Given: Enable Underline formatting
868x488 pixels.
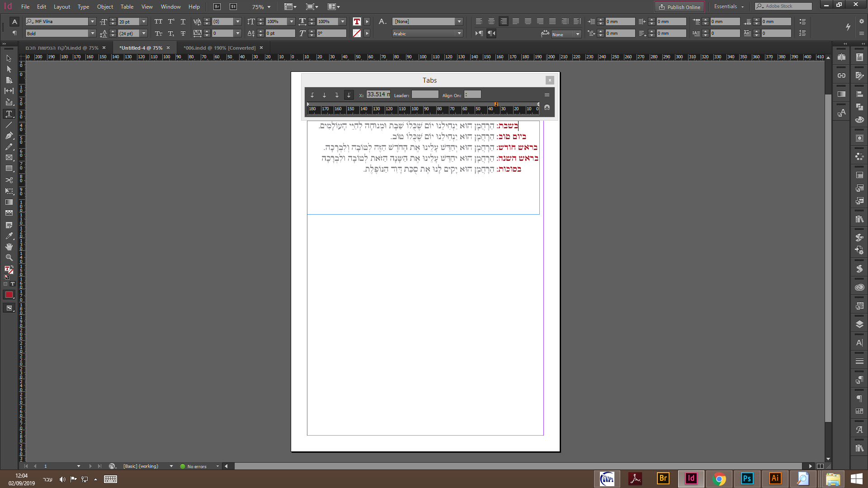Looking at the screenshot, I should pyautogui.click(x=183, y=22).
